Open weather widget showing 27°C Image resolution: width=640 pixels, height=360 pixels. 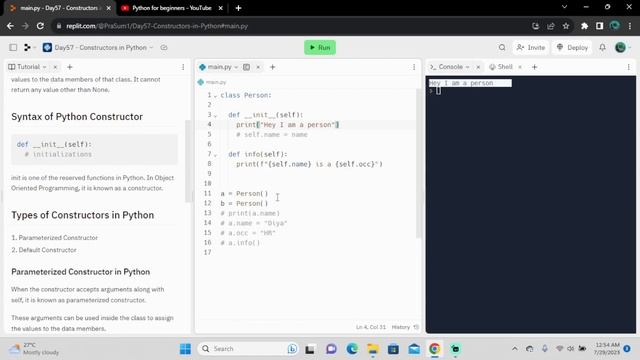click(x=35, y=349)
